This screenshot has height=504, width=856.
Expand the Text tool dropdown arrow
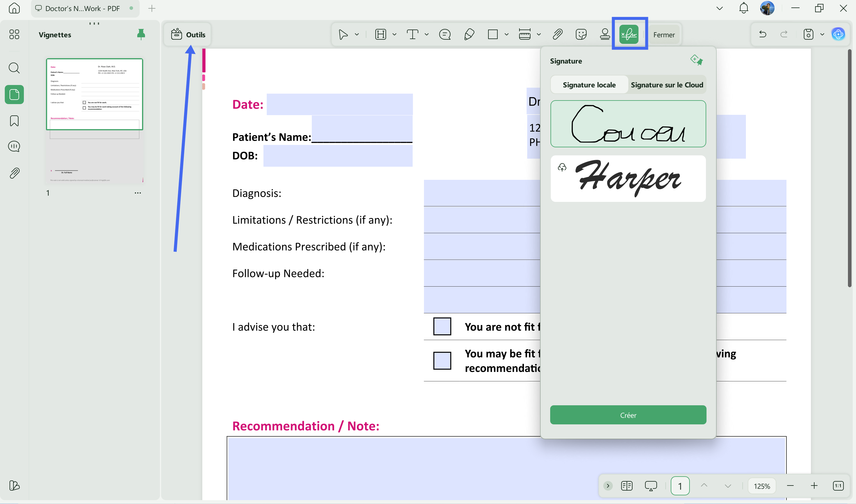[427, 34]
